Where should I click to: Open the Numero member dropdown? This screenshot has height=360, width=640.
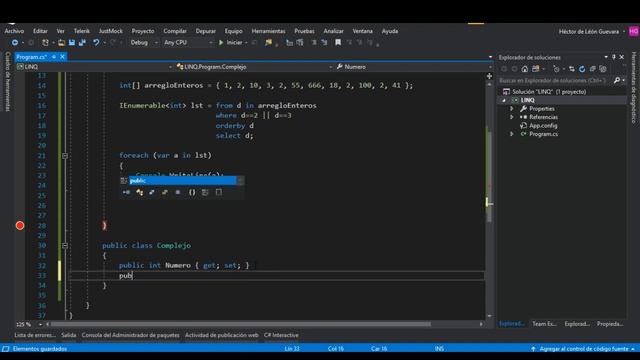[413, 67]
